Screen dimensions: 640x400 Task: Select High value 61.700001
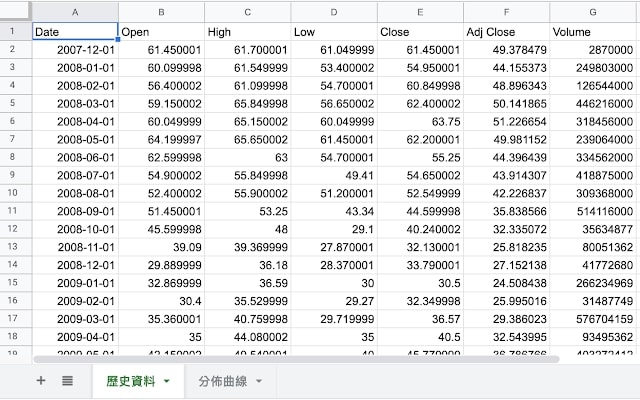tap(247, 50)
